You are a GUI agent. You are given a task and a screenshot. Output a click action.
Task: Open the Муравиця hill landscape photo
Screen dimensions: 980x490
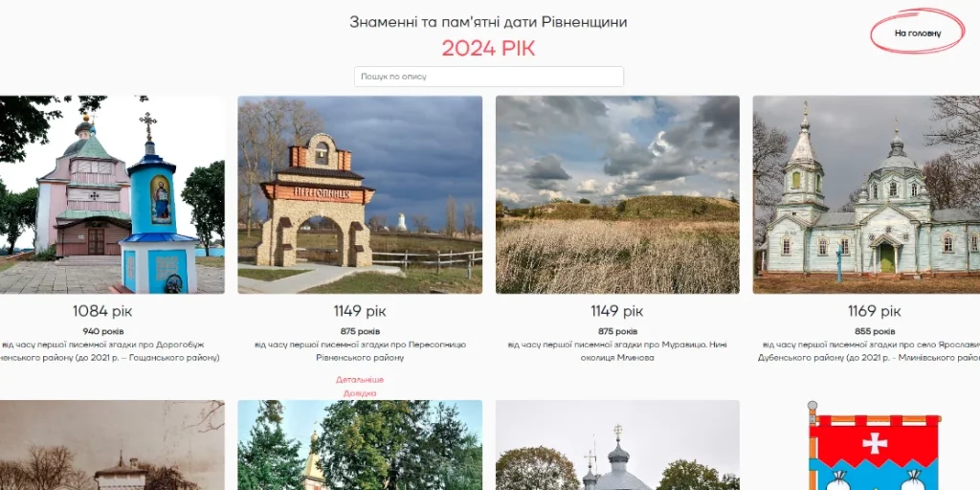[x=617, y=194]
